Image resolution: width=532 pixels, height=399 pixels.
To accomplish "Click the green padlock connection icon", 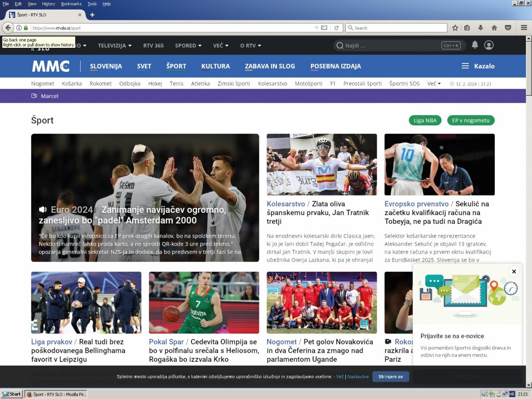I will [x=26, y=28].
